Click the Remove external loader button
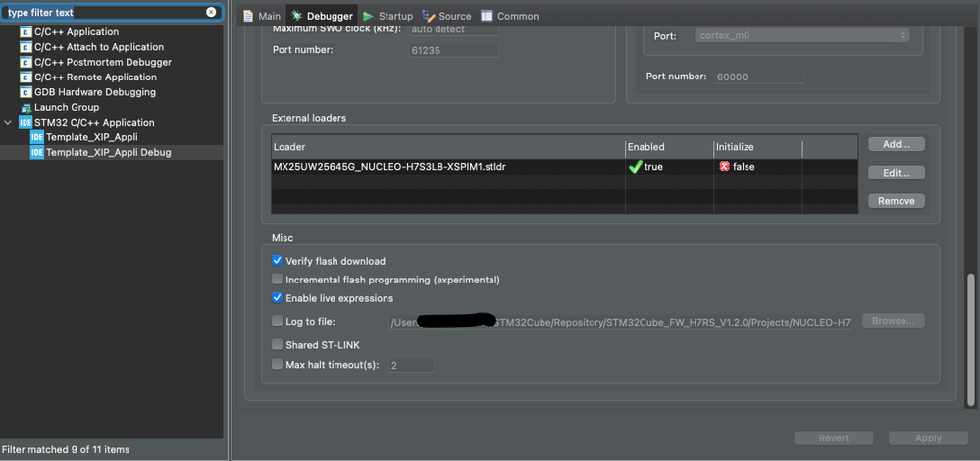980x461 pixels. pyautogui.click(x=897, y=200)
